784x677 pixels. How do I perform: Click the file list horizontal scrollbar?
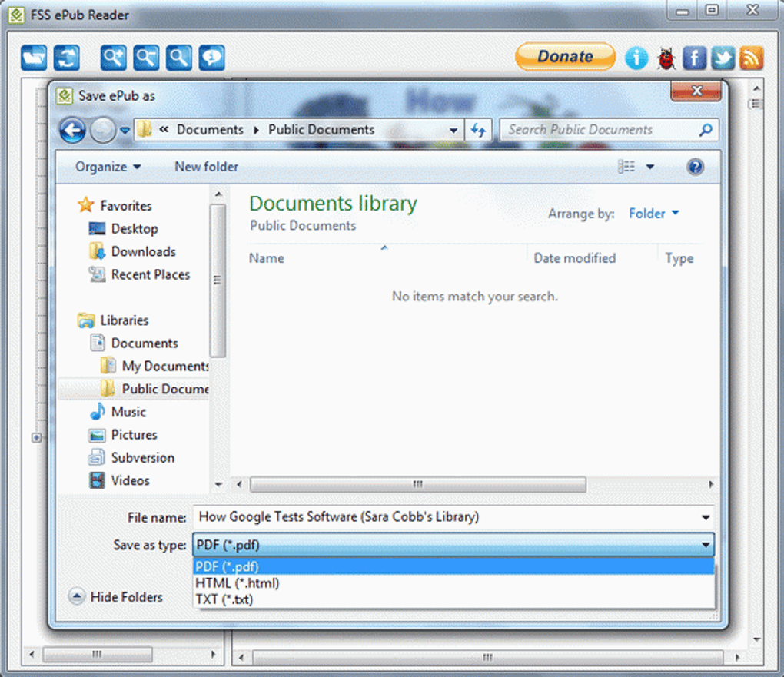[x=474, y=484]
